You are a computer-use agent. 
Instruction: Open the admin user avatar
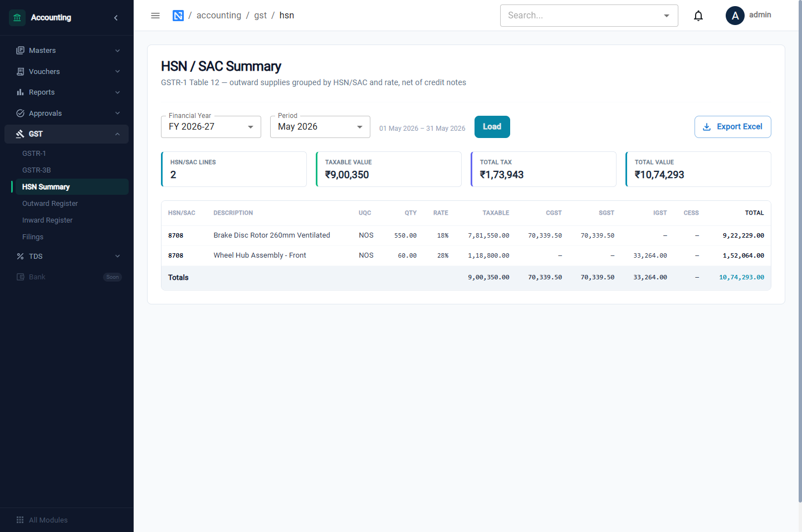point(735,16)
